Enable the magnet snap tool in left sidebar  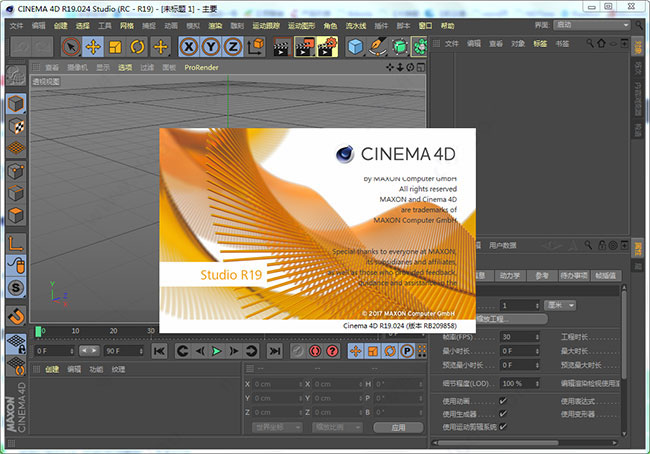coord(16,315)
